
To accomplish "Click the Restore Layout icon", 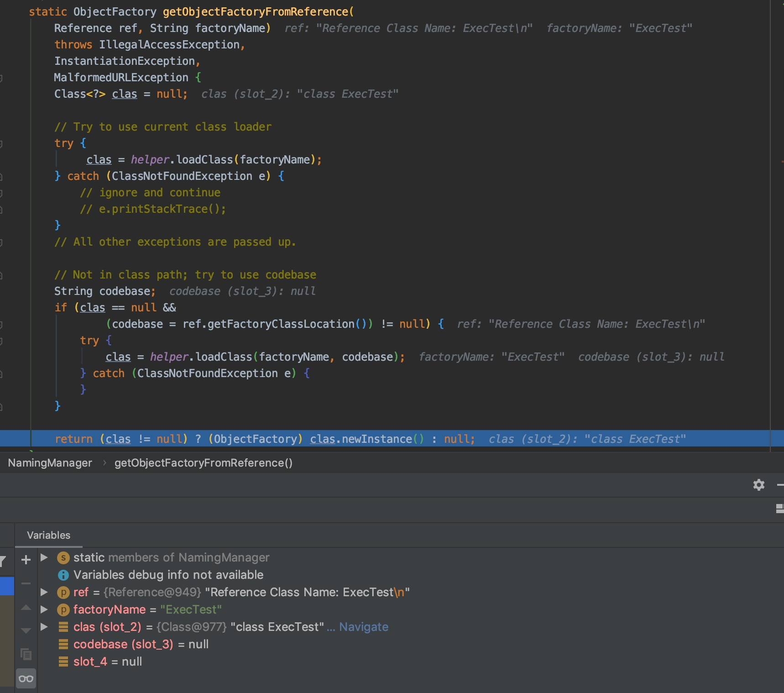I will click(779, 509).
